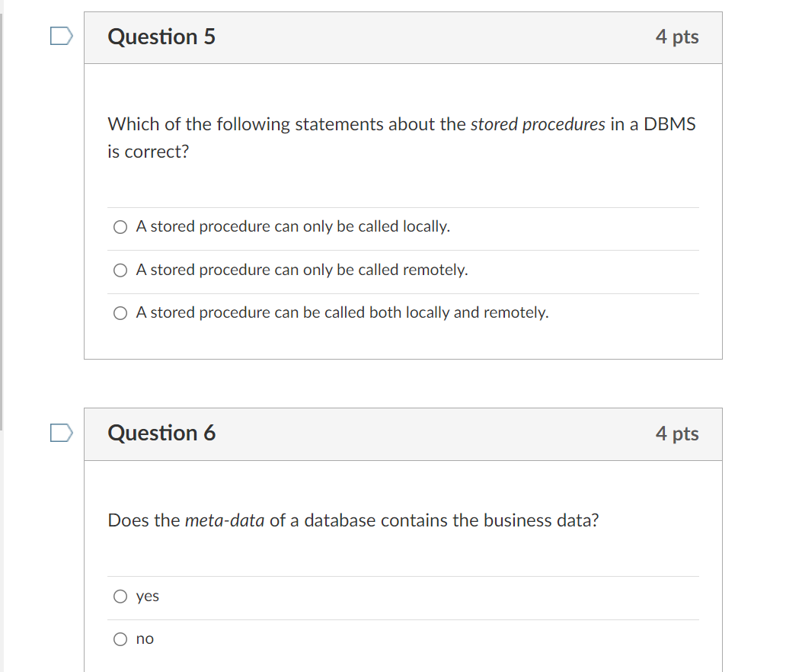Flag Question 5 for review

click(62, 36)
